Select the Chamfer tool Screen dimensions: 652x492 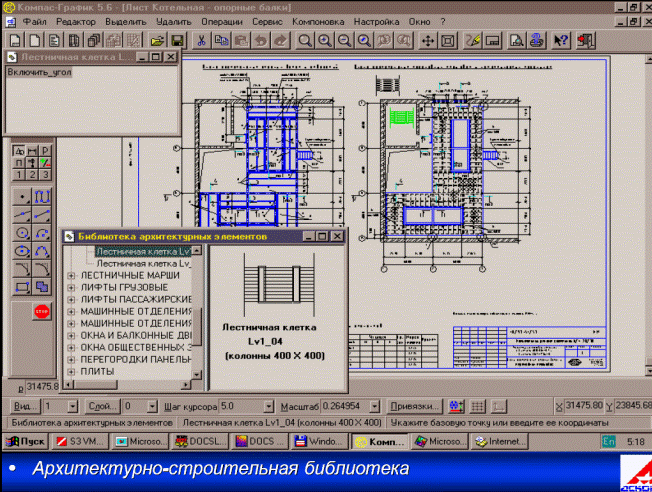[22, 269]
